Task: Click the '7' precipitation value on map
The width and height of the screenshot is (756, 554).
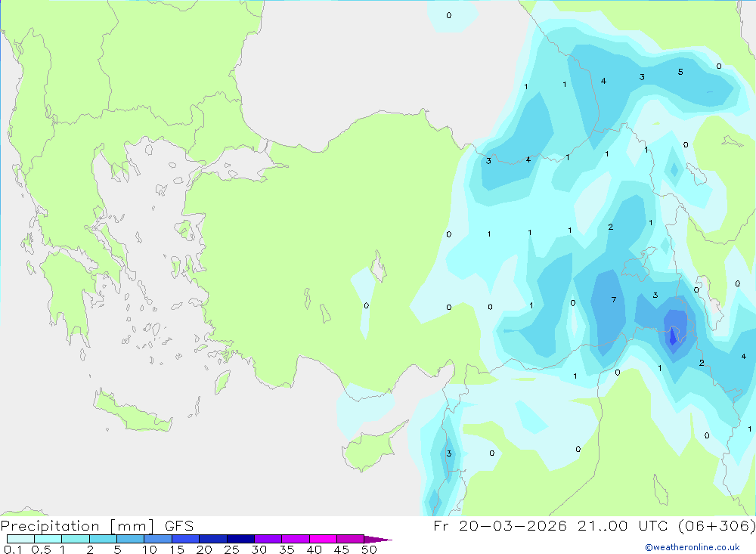Action: point(614,300)
